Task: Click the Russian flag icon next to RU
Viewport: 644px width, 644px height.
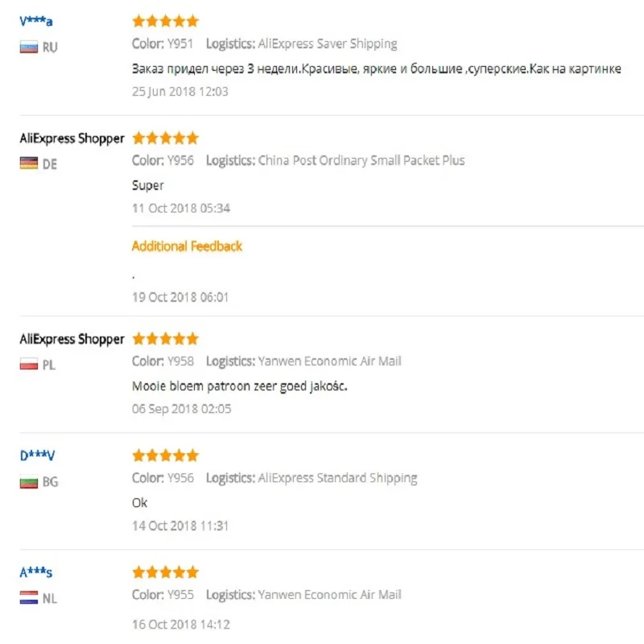Action: click(x=29, y=47)
